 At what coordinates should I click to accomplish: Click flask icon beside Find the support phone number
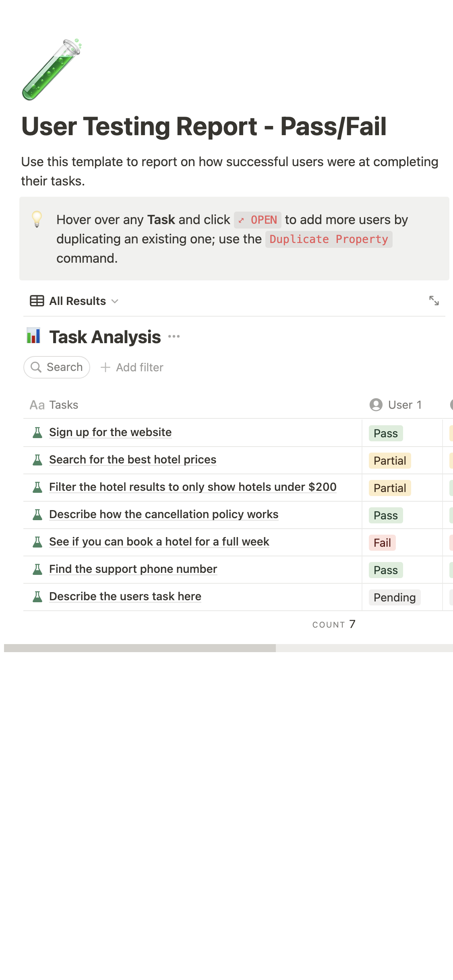(x=37, y=569)
